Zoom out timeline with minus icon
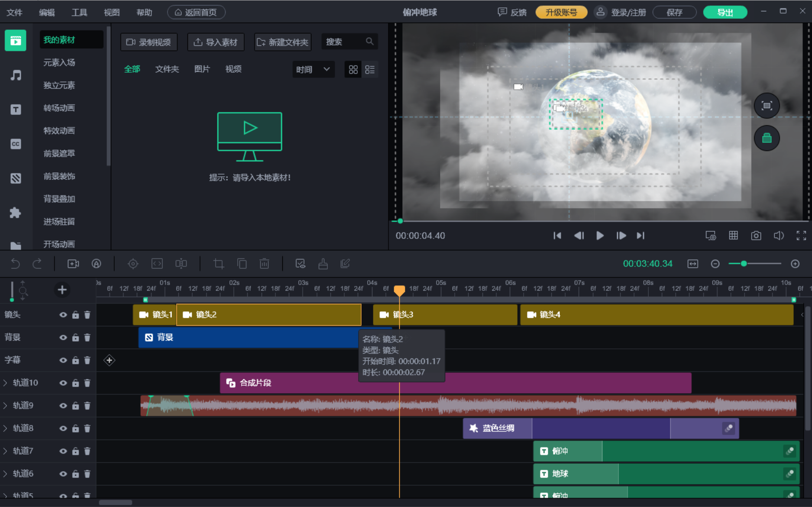812x507 pixels. 715,264
